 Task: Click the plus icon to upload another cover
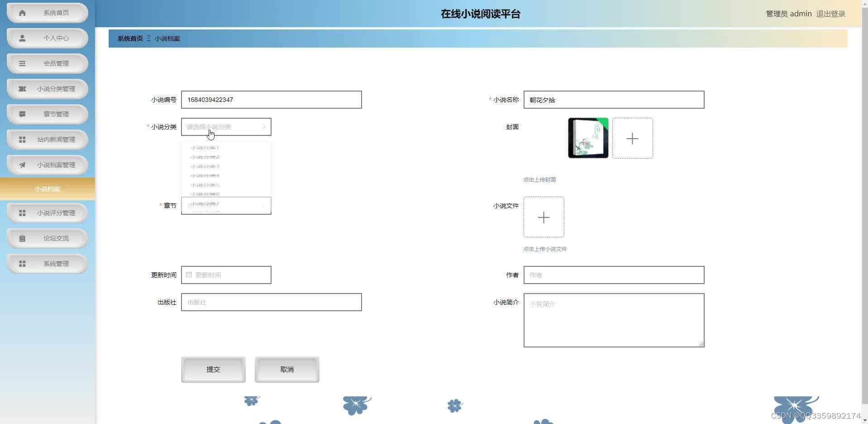(x=632, y=138)
